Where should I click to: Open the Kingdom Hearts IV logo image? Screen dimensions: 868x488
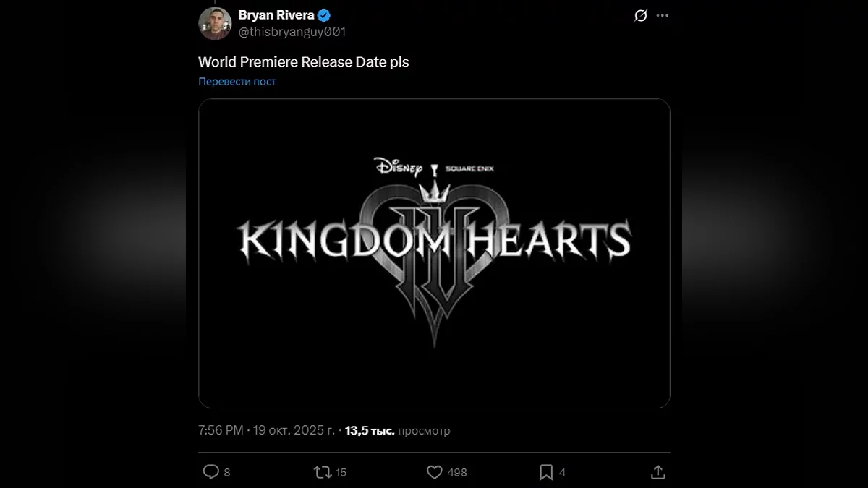(x=434, y=253)
